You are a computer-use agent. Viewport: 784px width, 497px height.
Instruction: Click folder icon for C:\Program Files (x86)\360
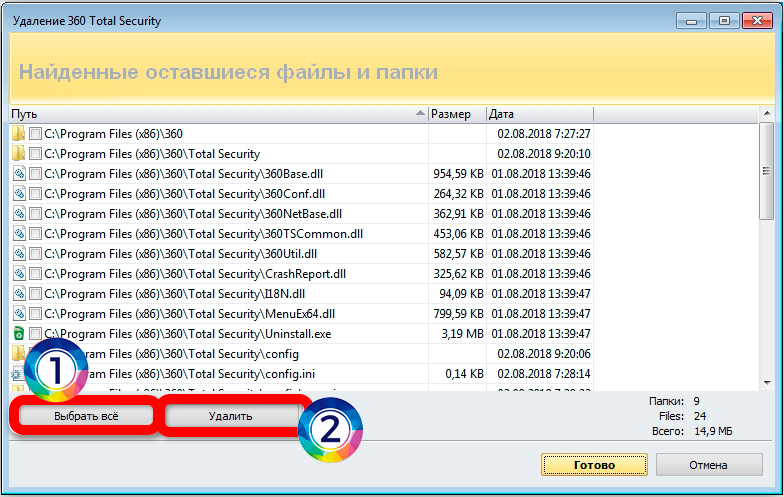18,134
